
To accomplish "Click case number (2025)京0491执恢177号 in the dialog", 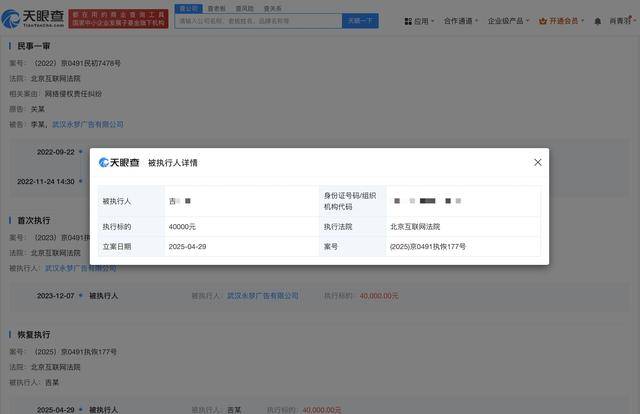I will click(x=428, y=247).
